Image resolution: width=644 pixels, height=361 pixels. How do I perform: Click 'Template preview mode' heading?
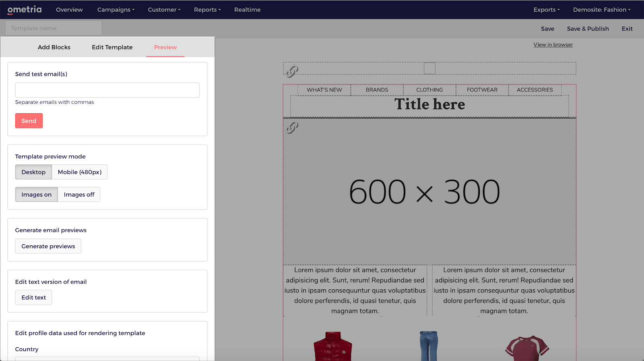click(x=50, y=156)
